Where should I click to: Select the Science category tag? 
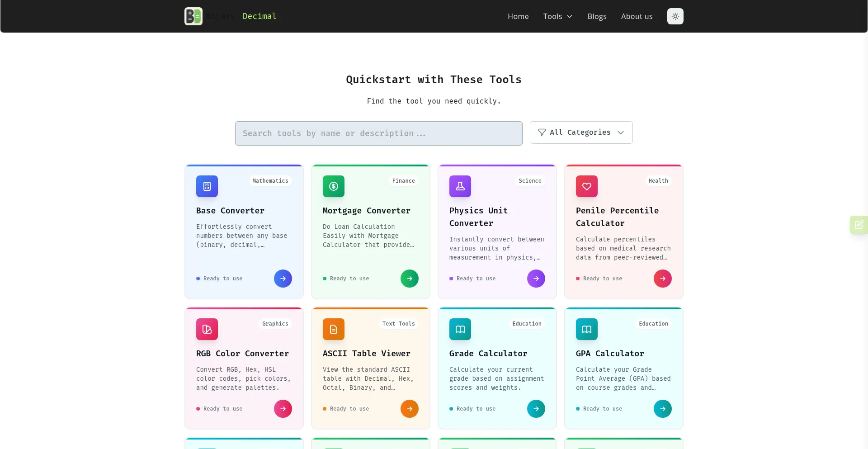pyautogui.click(x=530, y=181)
